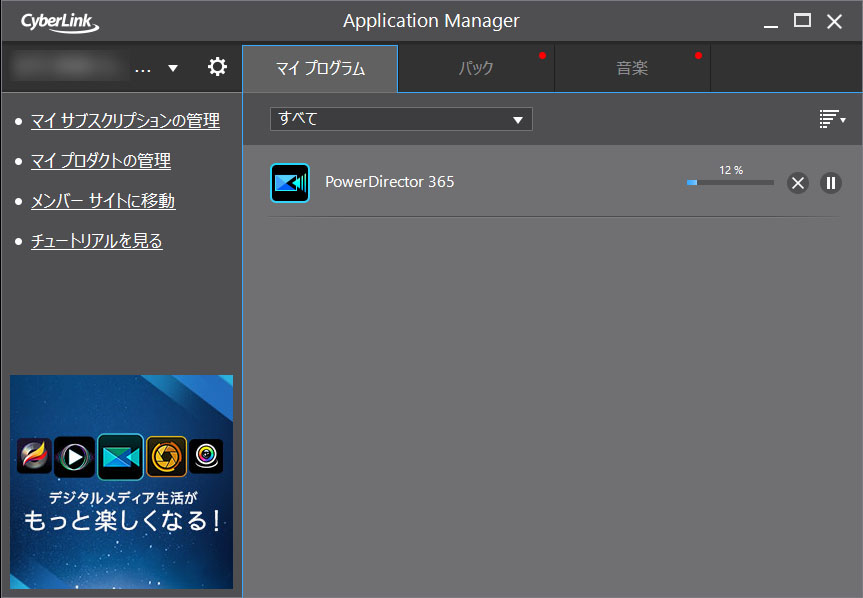Open チュートリアルを見る link
Image resolution: width=863 pixels, height=598 pixels.
point(96,241)
